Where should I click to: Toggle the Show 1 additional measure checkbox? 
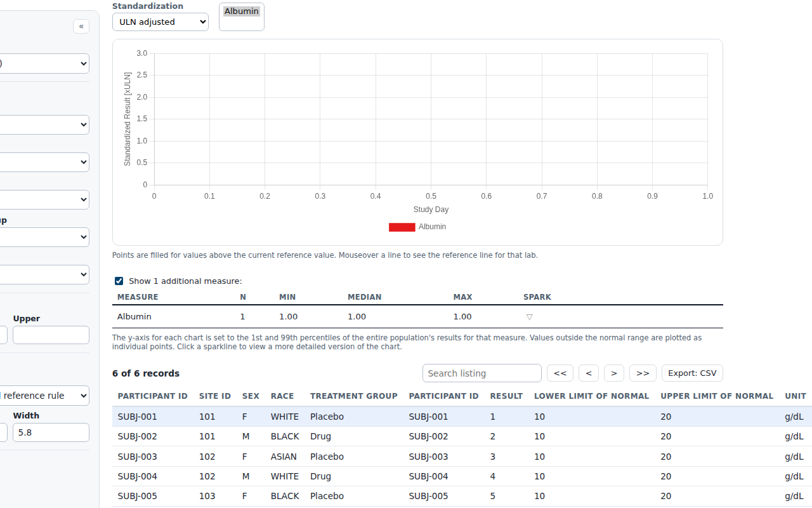(x=119, y=281)
